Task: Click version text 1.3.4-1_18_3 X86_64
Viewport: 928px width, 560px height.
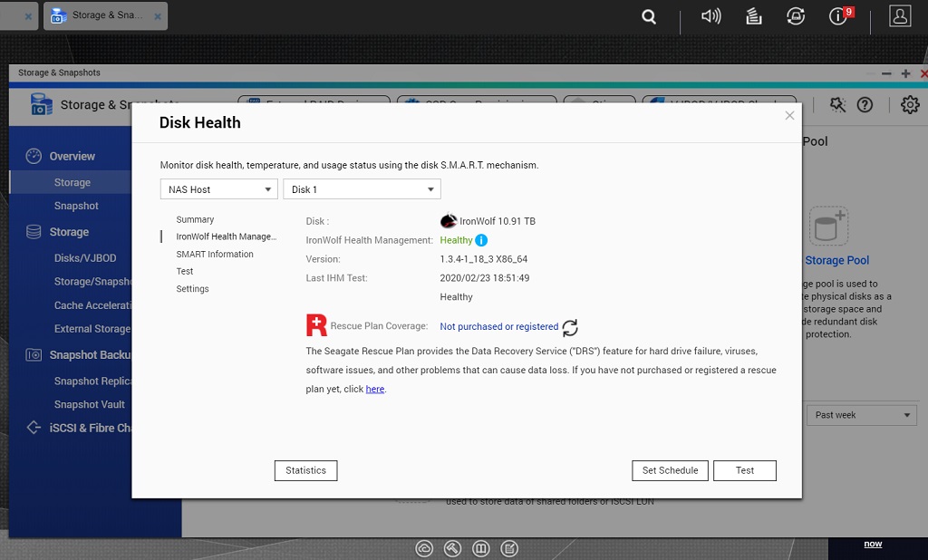Action: [484, 259]
